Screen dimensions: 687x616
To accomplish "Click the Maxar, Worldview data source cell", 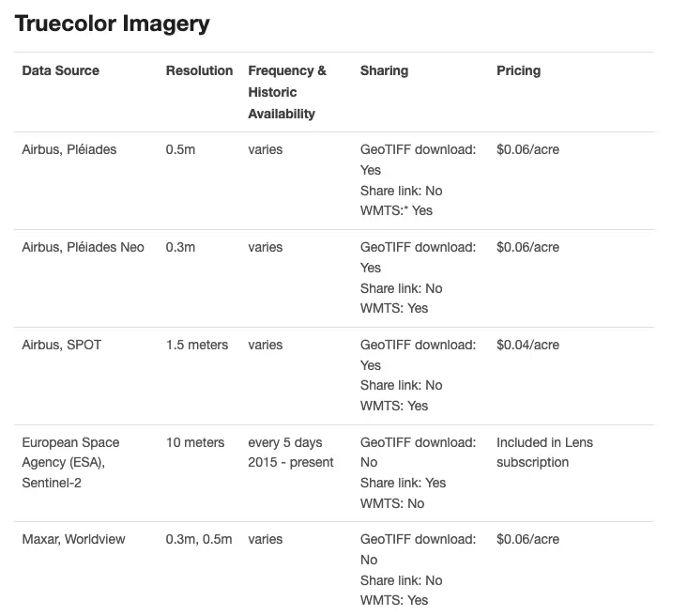I will click(x=73, y=539).
